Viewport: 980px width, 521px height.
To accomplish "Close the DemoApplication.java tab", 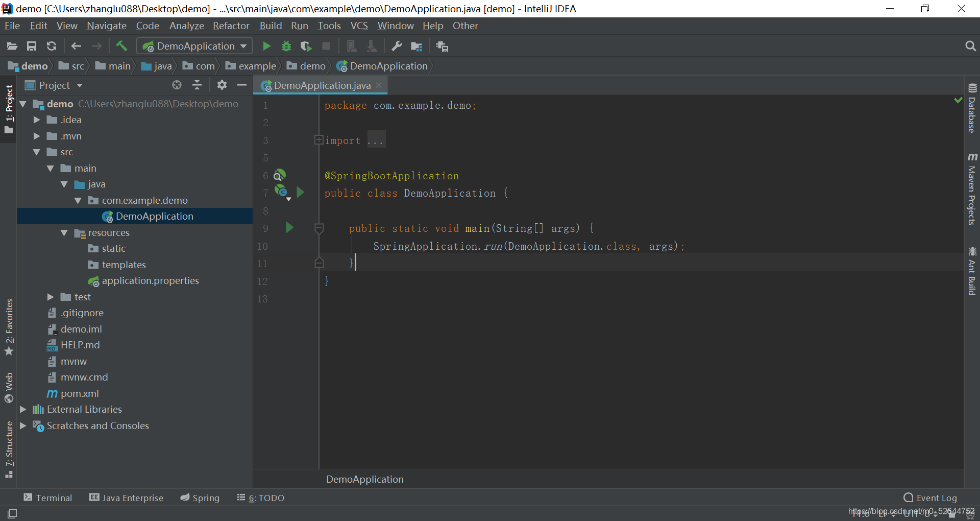I will [379, 85].
